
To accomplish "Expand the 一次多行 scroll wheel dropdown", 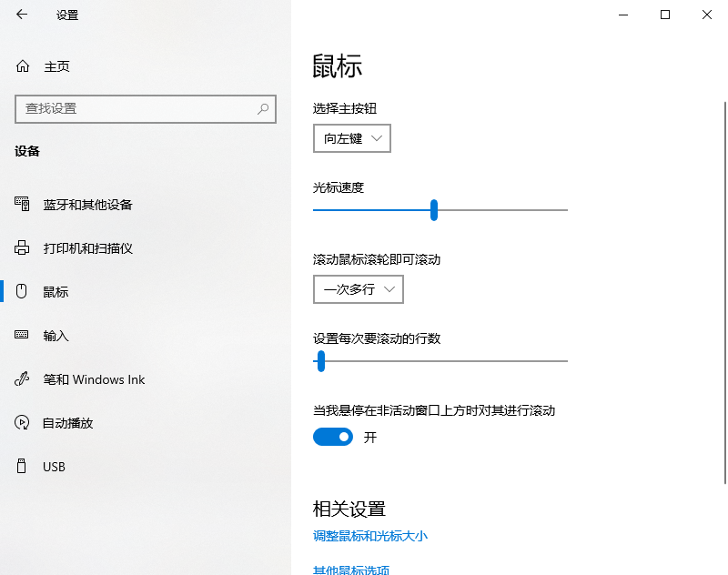I will pos(358,289).
